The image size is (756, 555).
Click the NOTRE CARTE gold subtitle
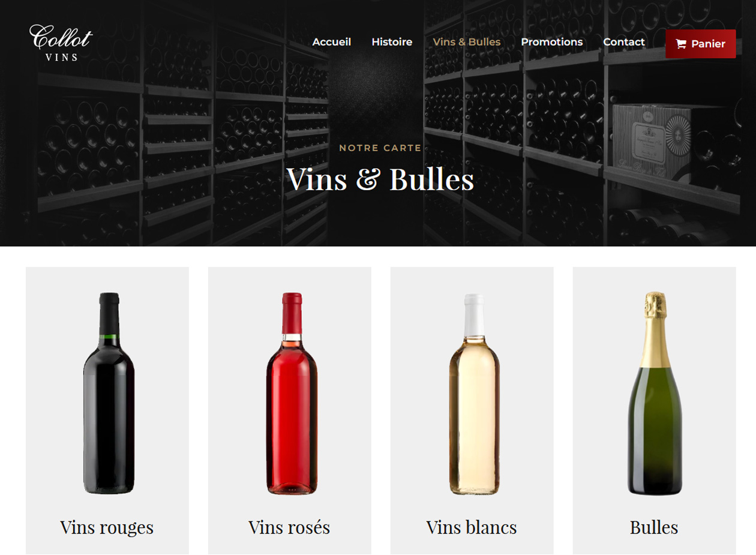click(380, 148)
